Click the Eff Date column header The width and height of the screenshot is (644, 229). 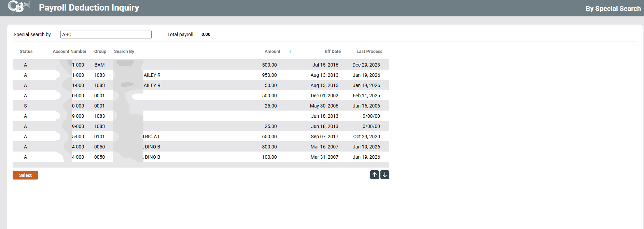point(333,52)
